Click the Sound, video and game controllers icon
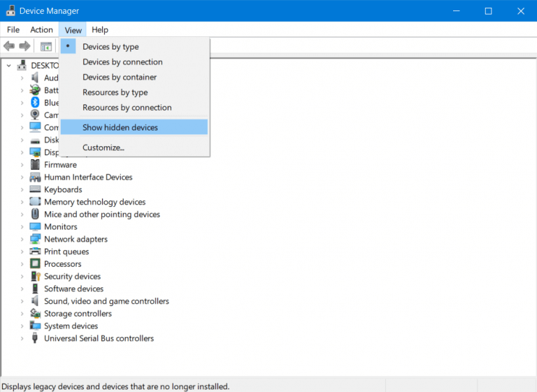Image resolution: width=537 pixels, height=392 pixels. 35,301
